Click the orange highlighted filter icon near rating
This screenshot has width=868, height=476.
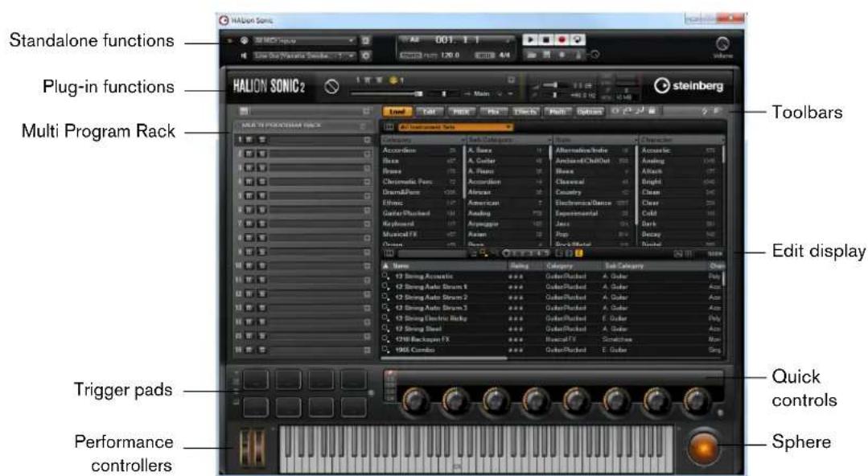point(578,253)
